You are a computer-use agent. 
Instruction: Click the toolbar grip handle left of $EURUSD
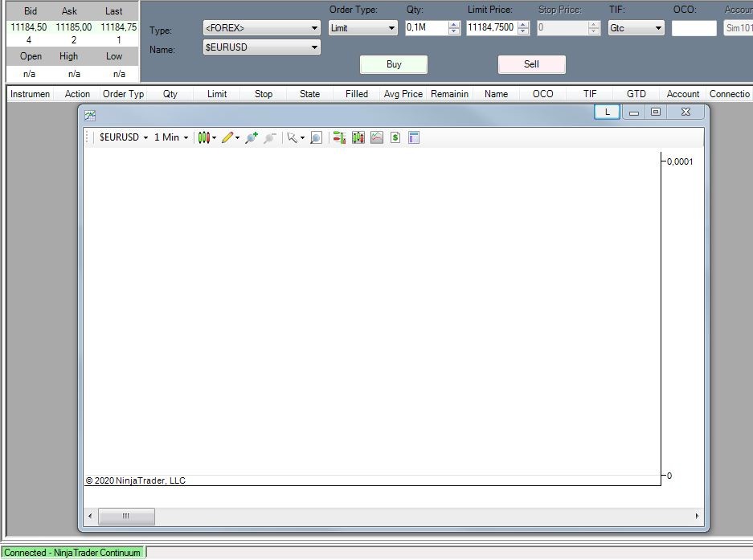[x=87, y=137]
